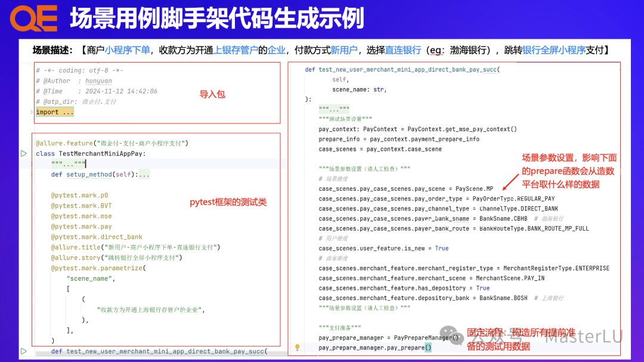644x362 pixels.
Task: Click @pytest.mark.pay decorator
Action: 81,227
